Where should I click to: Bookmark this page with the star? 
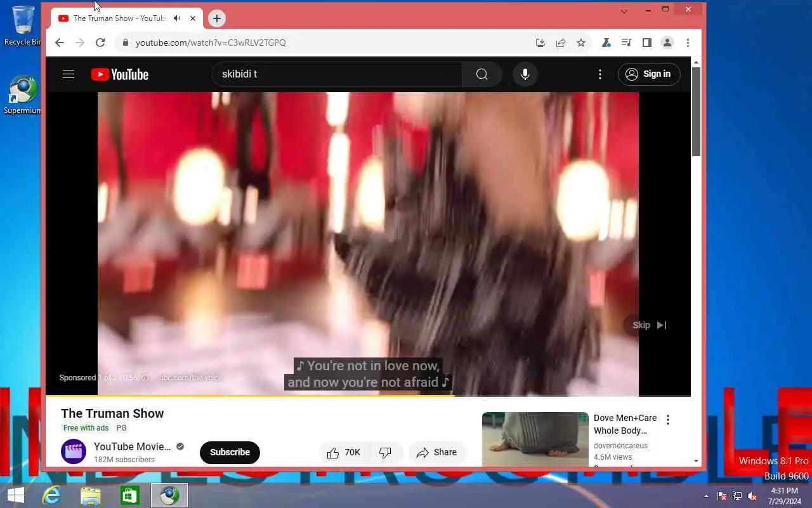pyautogui.click(x=581, y=43)
